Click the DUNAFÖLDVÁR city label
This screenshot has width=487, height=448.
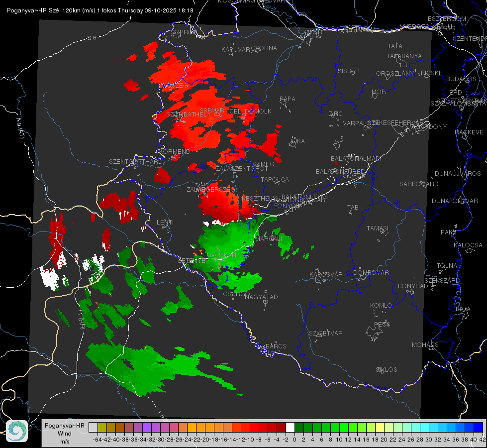pyautogui.click(x=455, y=201)
